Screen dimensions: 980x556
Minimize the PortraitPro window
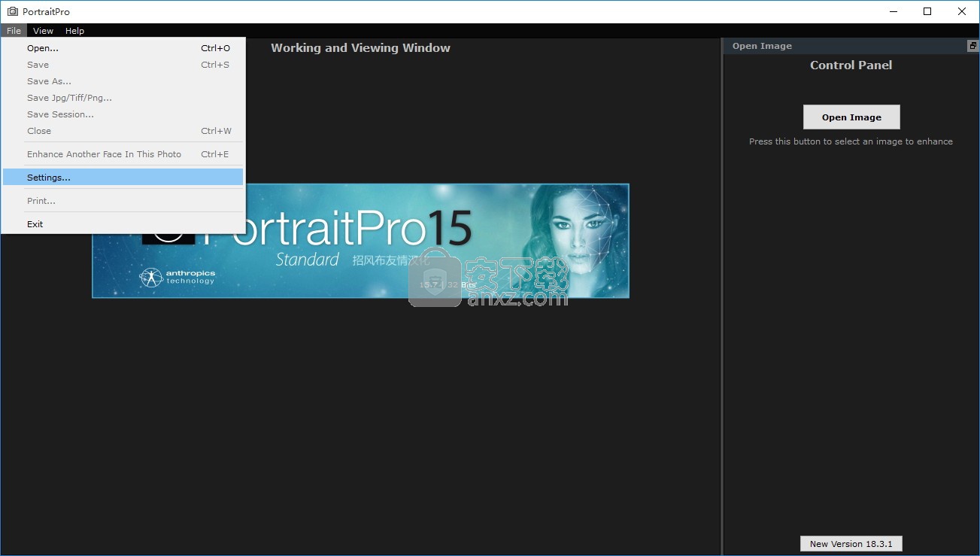[893, 11]
